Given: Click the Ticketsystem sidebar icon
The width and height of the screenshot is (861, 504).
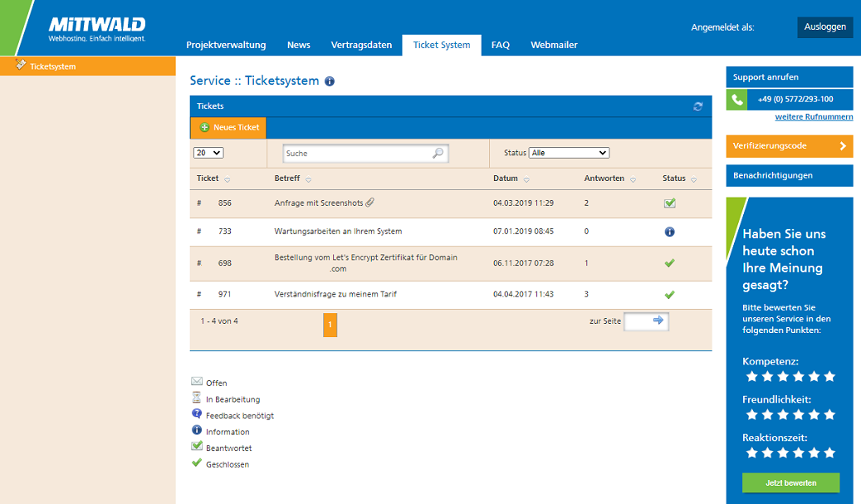Looking at the screenshot, I should (x=21, y=65).
